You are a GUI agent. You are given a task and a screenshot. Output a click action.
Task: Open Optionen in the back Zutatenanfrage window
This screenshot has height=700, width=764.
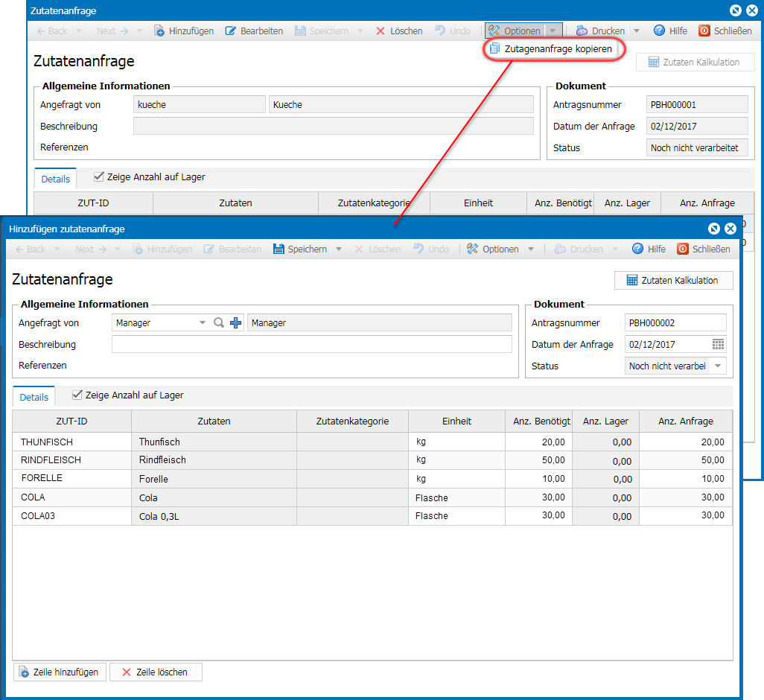(x=515, y=31)
